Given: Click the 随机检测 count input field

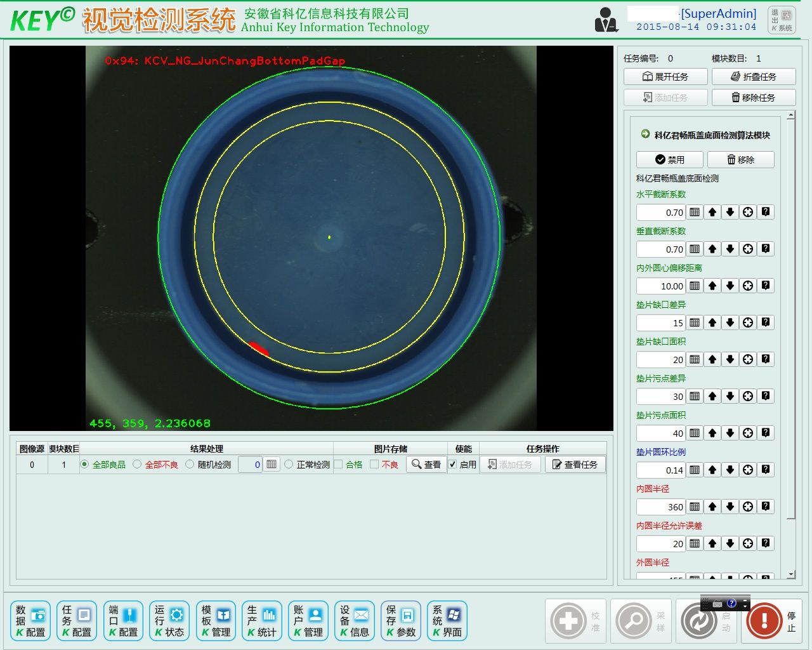Looking at the screenshot, I should click(x=250, y=465).
